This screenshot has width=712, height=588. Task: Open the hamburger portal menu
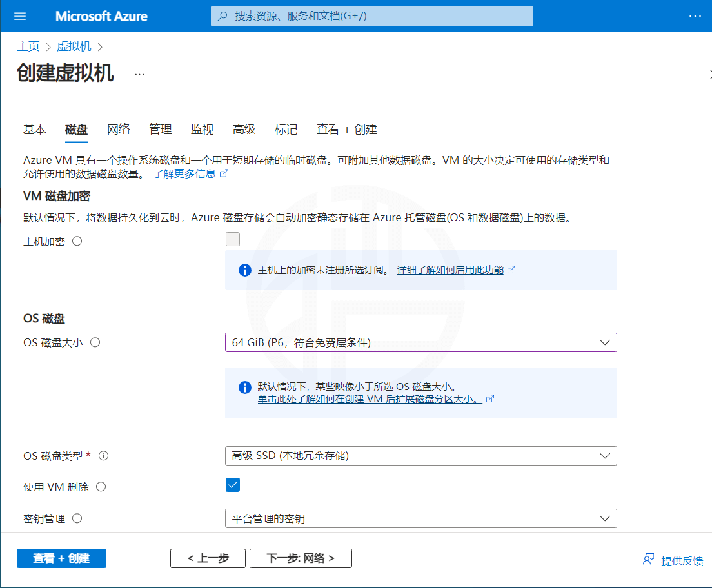click(20, 16)
